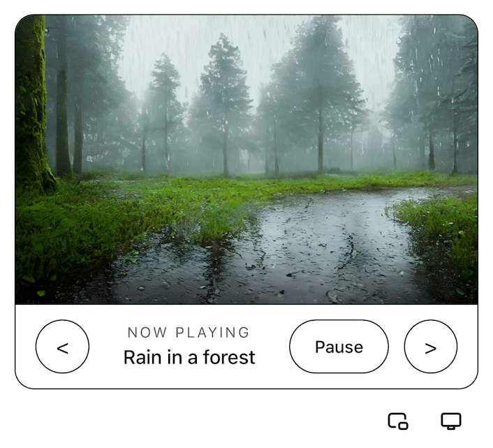Click the foggy trees on video's right side
The height and width of the screenshot is (448, 493).
click(434, 94)
